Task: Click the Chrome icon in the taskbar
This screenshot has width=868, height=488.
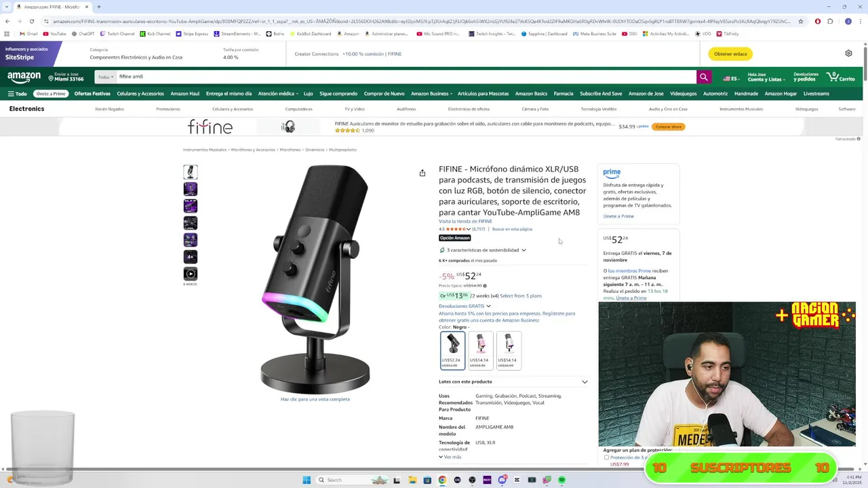Action: pyautogui.click(x=442, y=480)
